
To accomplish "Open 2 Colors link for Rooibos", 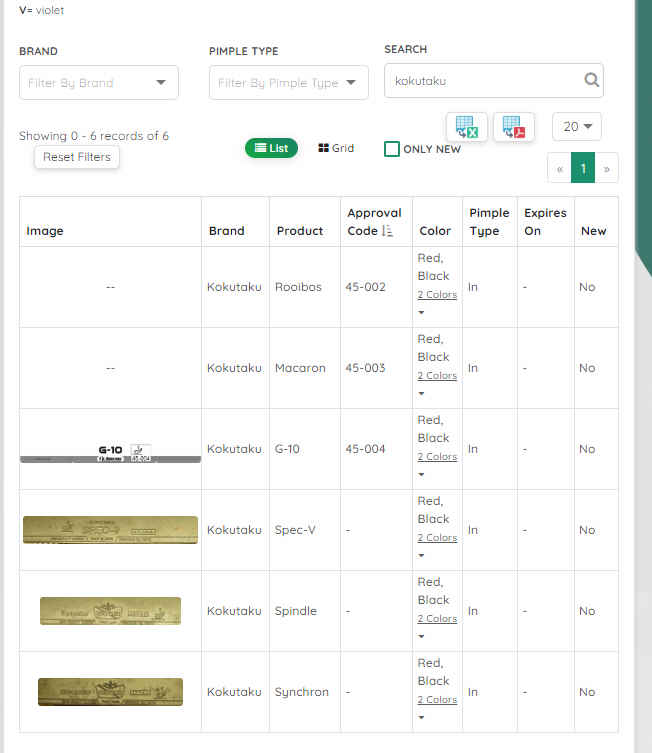I will pyautogui.click(x=437, y=294).
